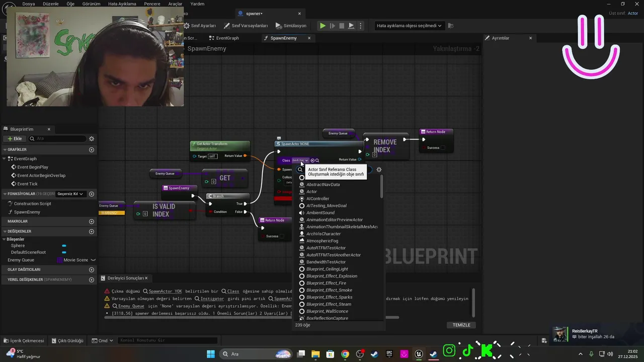The width and height of the screenshot is (644, 362).
Task: Add a new graph with GRAFİKLER plus
Action: pos(92,150)
